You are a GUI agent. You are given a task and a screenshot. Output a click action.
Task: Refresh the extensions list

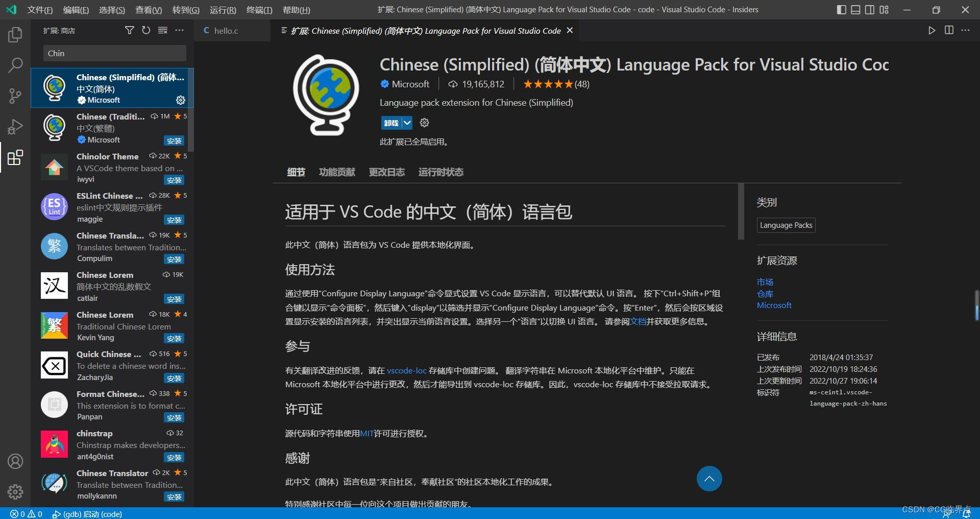click(146, 31)
